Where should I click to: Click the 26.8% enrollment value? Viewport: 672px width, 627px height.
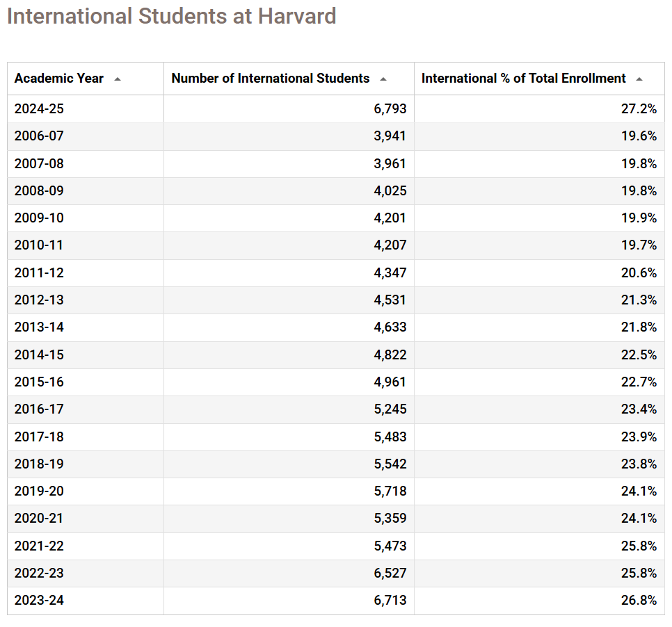click(x=639, y=601)
